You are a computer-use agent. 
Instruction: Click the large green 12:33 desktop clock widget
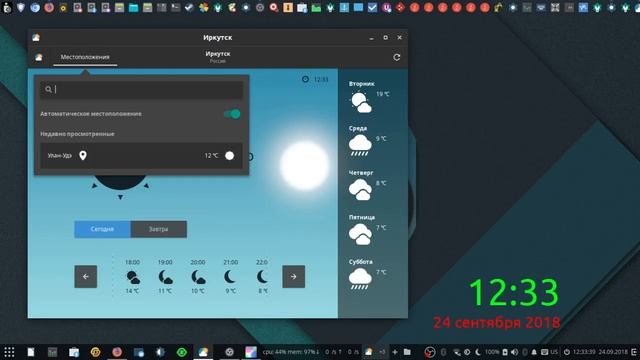click(x=514, y=292)
